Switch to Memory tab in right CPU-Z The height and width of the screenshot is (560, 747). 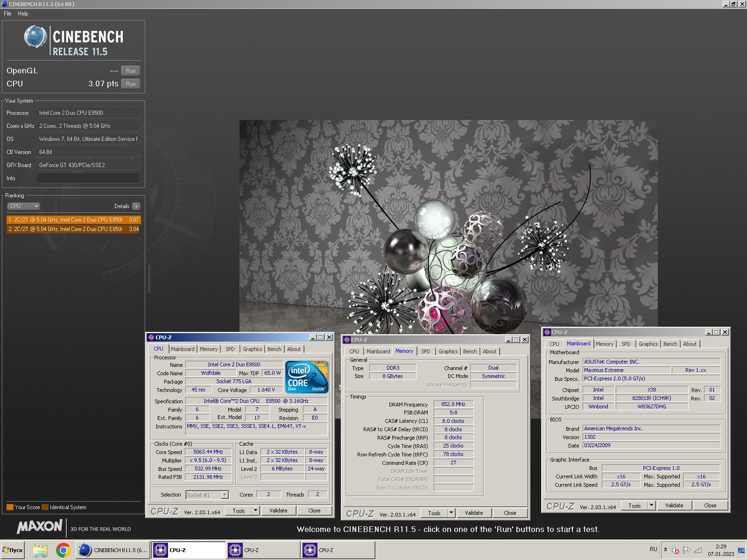pos(605,344)
